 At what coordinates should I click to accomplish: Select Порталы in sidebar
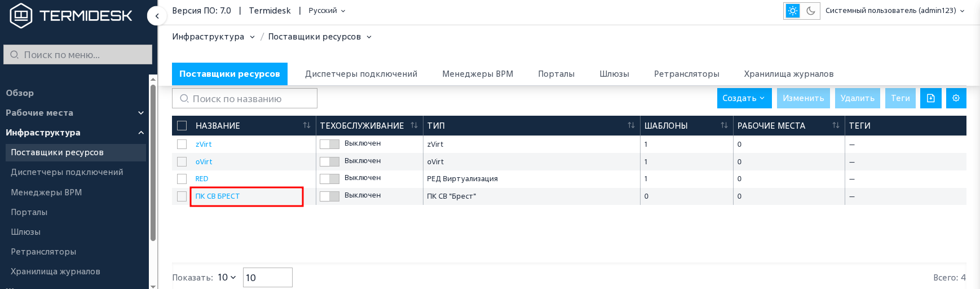click(29, 212)
